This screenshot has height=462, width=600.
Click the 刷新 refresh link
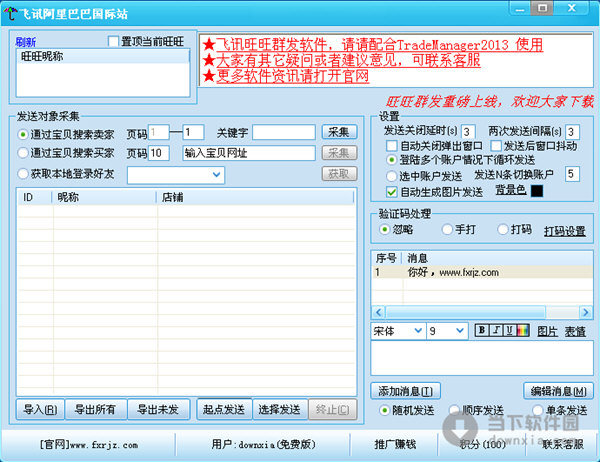26,41
